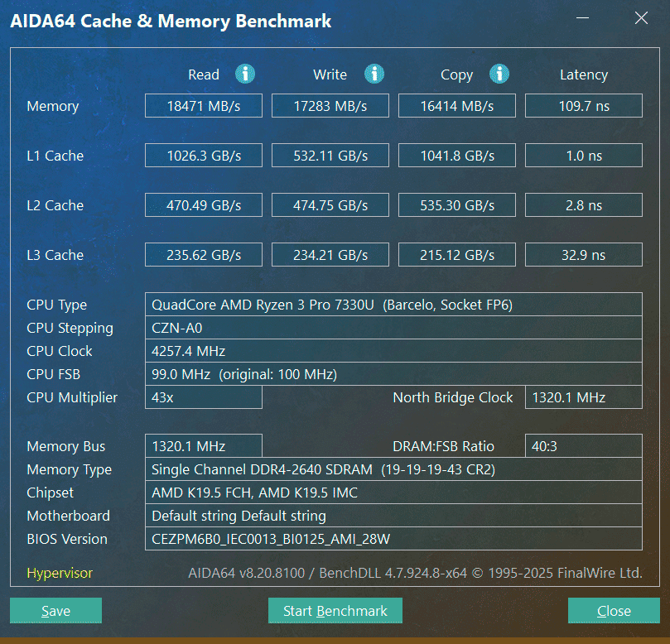Click the L1 Cache row label
The image size is (670, 644).
pyautogui.click(x=55, y=156)
